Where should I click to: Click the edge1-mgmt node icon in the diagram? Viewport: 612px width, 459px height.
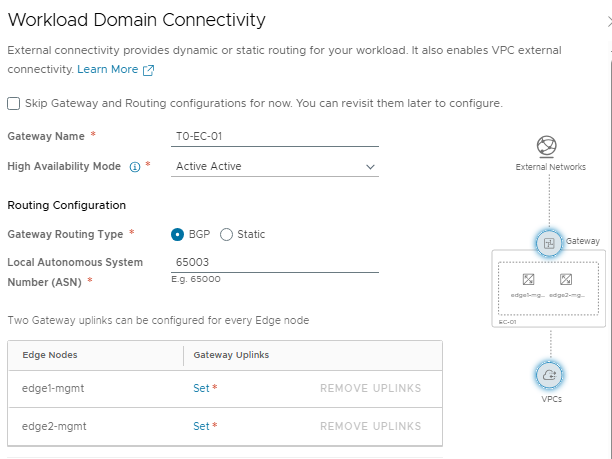(x=528, y=280)
